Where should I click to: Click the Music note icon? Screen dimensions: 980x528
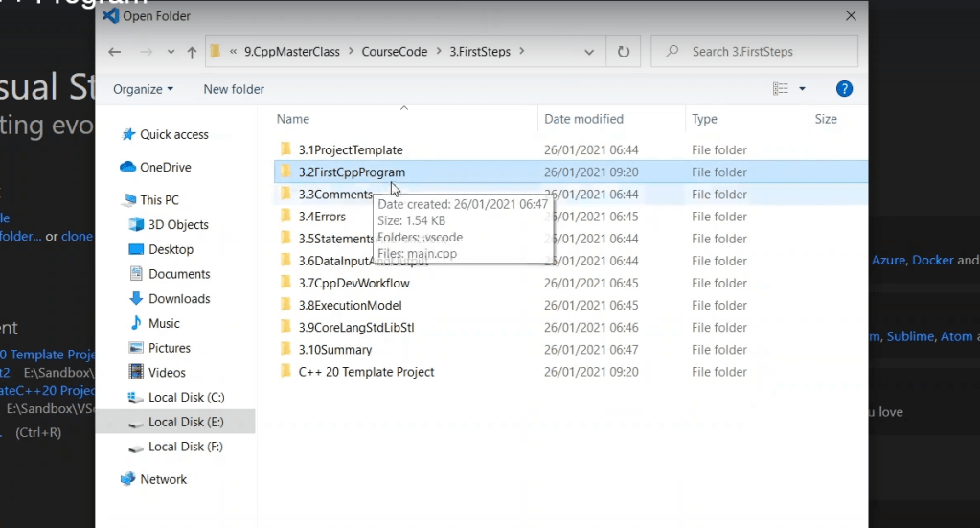point(136,322)
